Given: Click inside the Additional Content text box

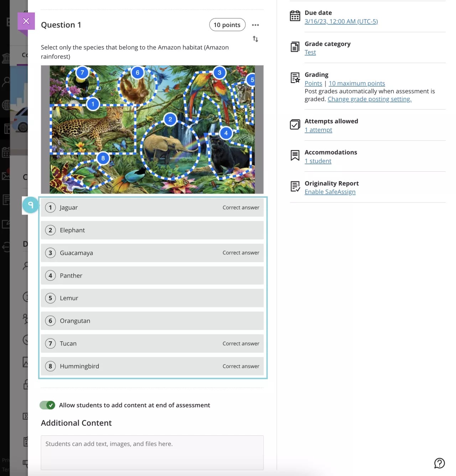Looking at the screenshot, I should (x=152, y=452).
